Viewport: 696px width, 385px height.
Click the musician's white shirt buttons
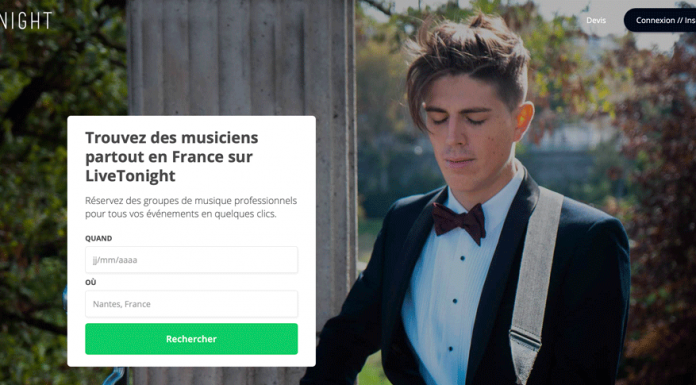[x=457, y=302]
